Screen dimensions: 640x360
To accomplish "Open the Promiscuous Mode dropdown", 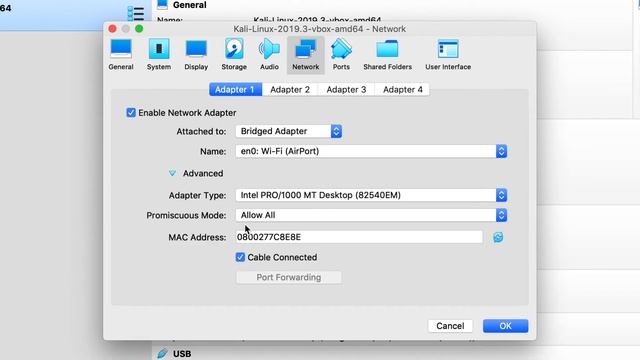I will pyautogui.click(x=371, y=215).
